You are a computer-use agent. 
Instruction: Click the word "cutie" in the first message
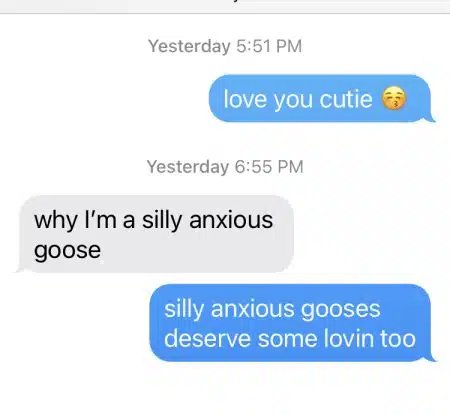click(346, 99)
